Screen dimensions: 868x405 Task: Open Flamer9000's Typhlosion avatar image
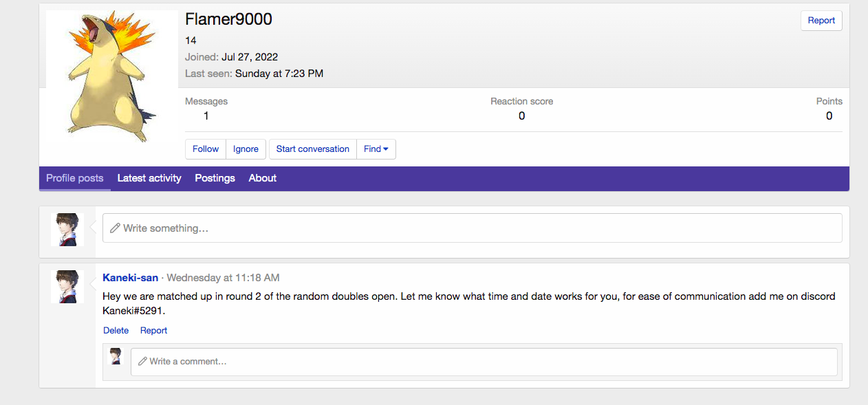[112, 76]
